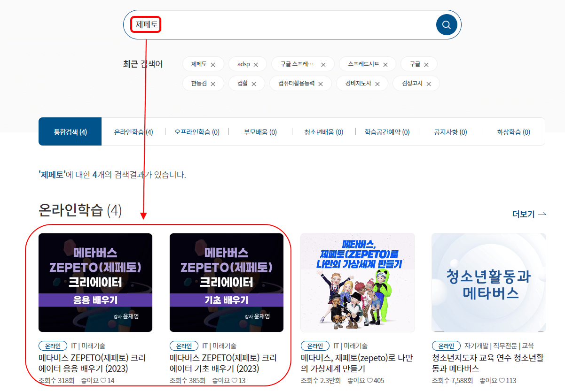Open the 공지사항 (0) tab
The width and height of the screenshot is (565, 392).
click(450, 132)
